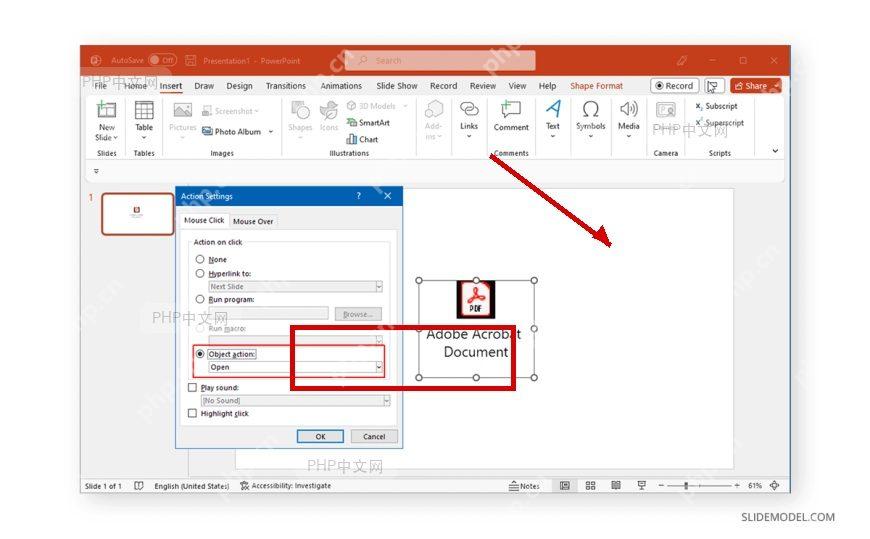Select the Adobe Acrobat Document object
The width and height of the screenshot is (870, 539).
pos(476,329)
